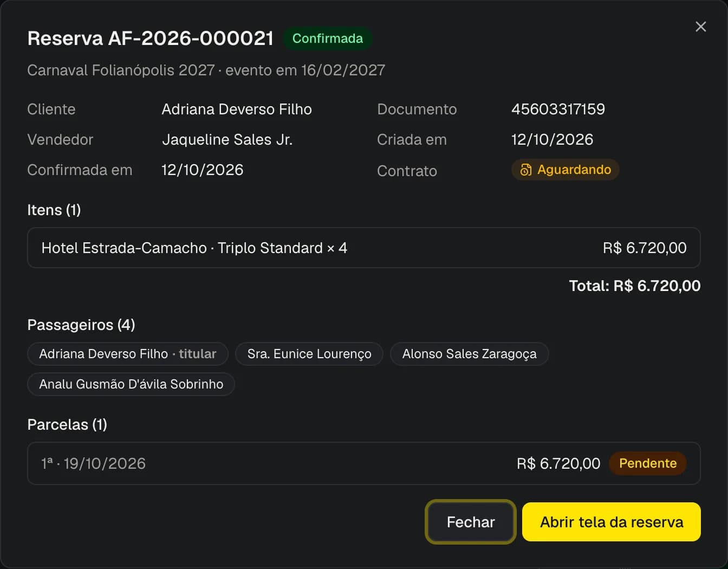Click the item price R$ 6.720,00
The width and height of the screenshot is (728, 569).
pos(645,248)
